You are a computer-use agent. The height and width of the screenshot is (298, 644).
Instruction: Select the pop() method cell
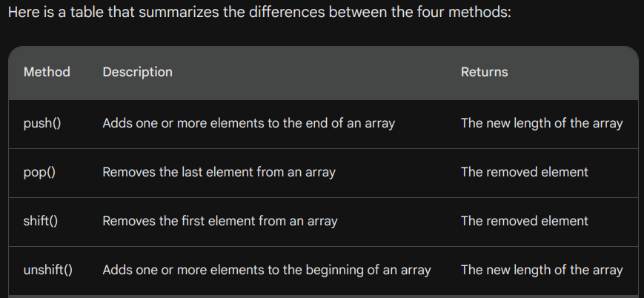[x=39, y=172]
